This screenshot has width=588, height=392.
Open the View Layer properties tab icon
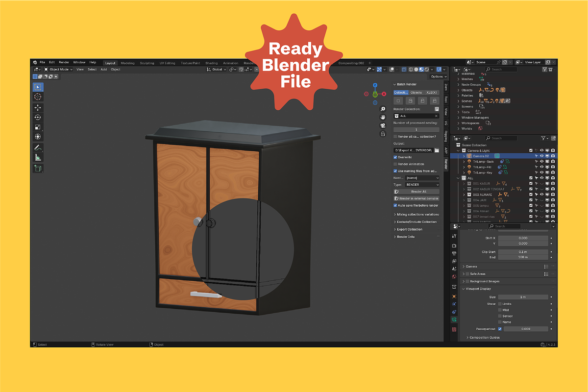point(454,261)
